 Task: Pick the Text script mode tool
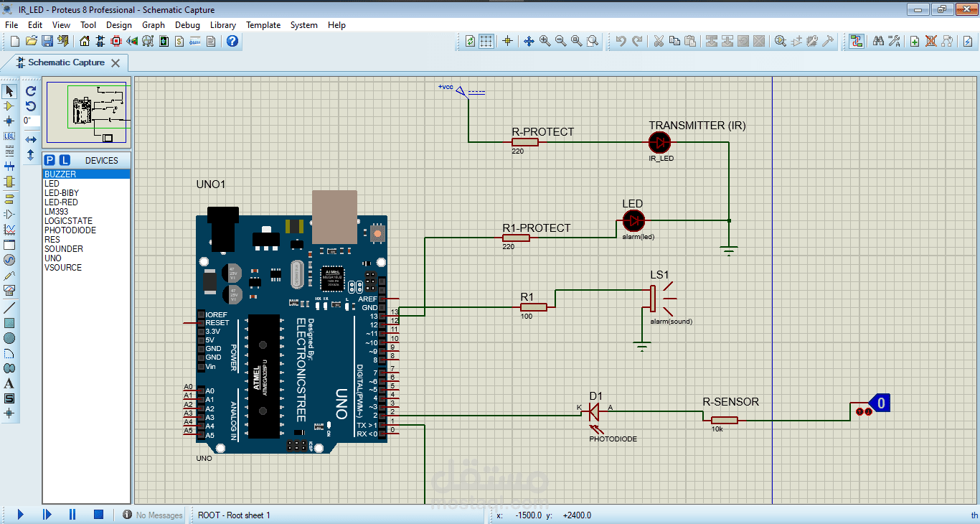pos(9,151)
